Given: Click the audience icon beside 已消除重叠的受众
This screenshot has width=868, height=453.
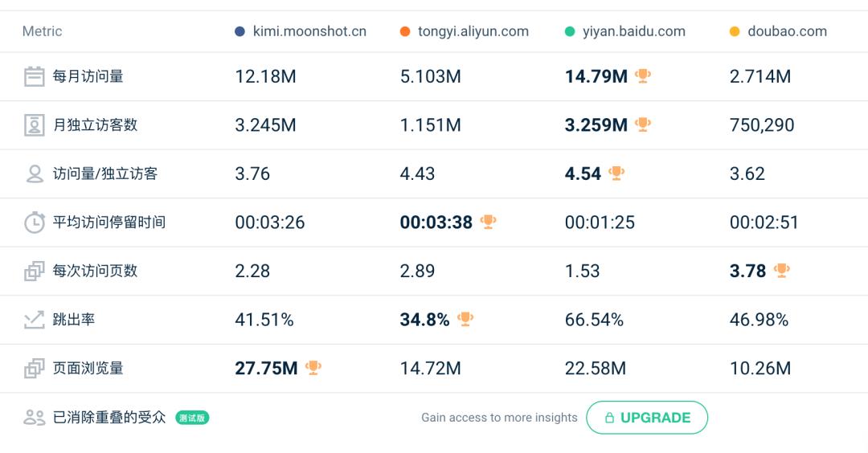Looking at the screenshot, I should click(34, 418).
